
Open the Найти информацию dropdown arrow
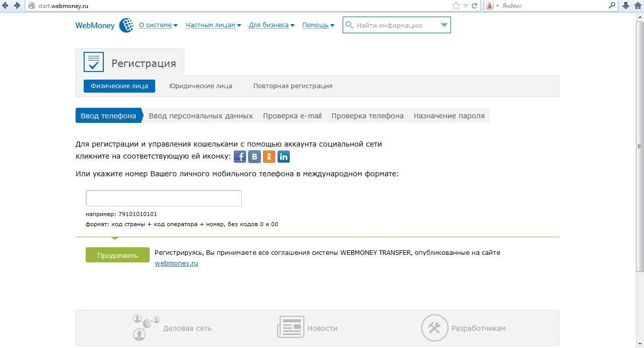coord(444,25)
